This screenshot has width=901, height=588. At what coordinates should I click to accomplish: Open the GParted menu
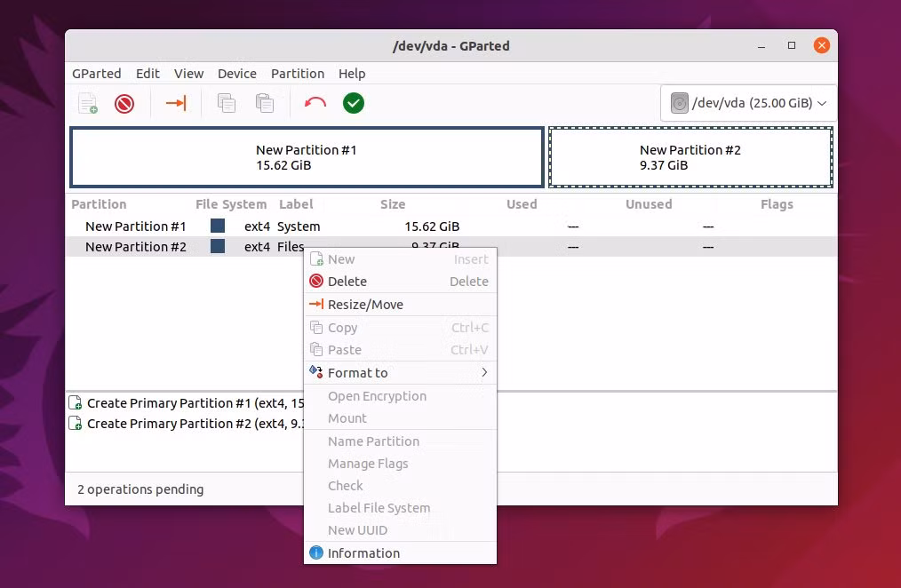click(x=97, y=74)
